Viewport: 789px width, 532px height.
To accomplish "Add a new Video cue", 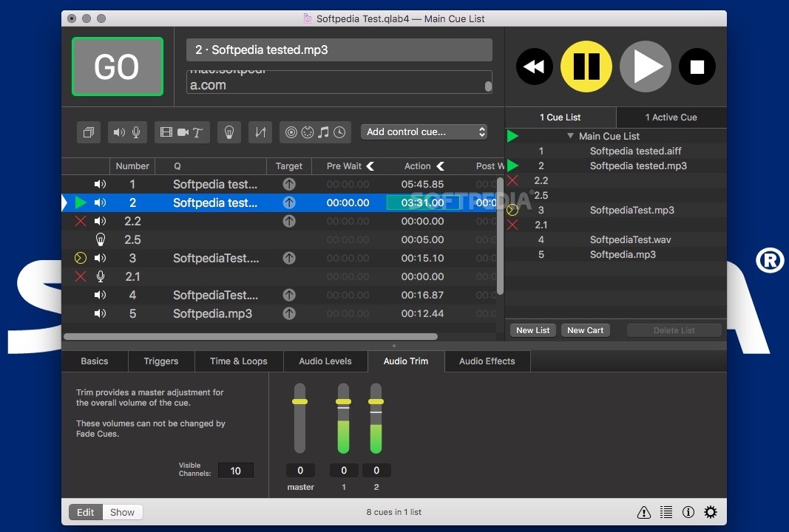I will coord(166,132).
